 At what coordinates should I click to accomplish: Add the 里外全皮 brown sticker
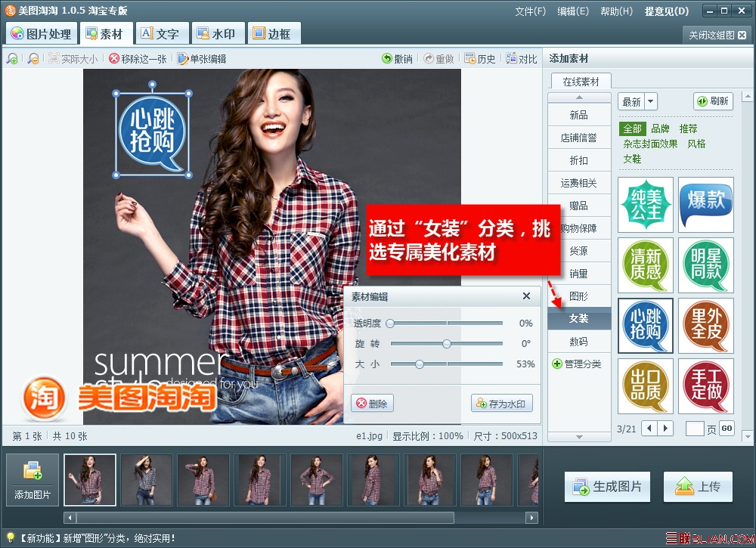click(706, 326)
